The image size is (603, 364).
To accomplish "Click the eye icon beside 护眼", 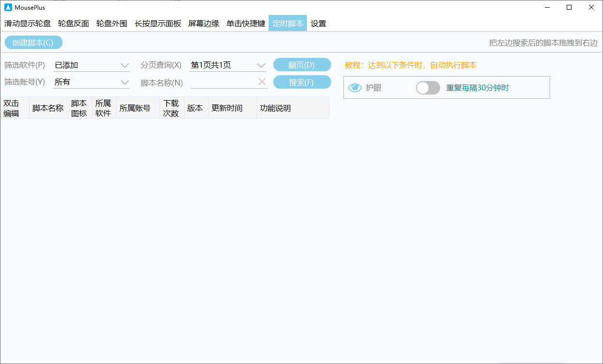I will (355, 88).
